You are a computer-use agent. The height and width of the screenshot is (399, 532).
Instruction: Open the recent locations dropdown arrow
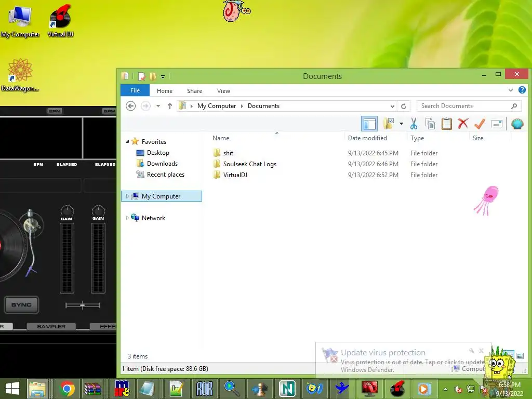158,106
